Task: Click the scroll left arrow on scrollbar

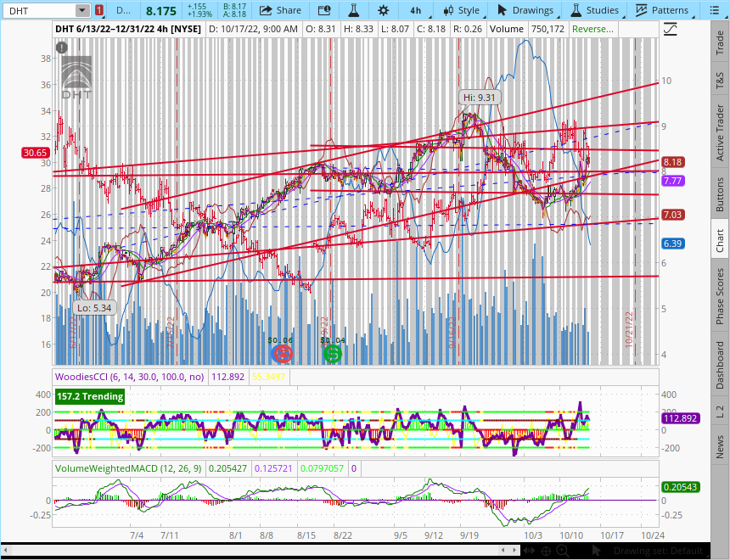Action: tap(503, 551)
